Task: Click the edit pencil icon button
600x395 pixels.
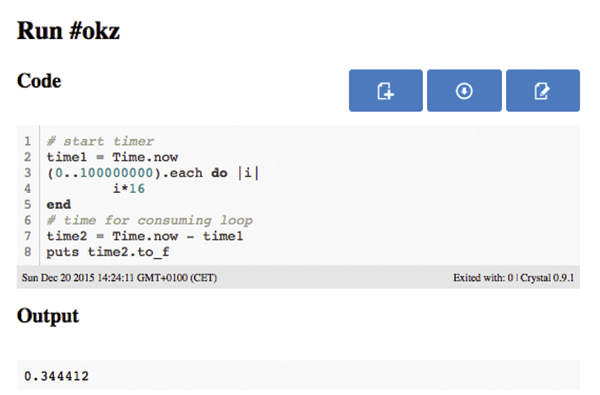Action: (x=543, y=91)
